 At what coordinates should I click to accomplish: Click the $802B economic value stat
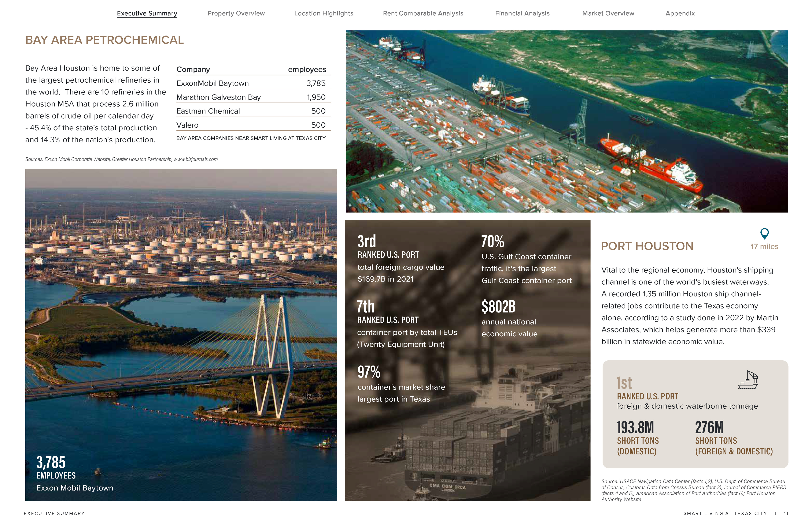(x=498, y=307)
